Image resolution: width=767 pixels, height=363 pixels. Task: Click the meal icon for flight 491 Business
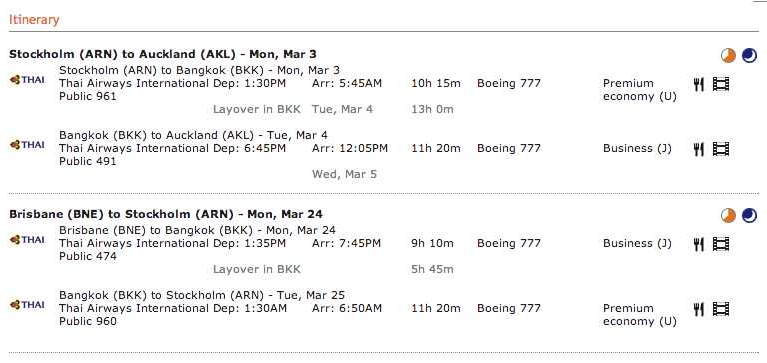coord(699,149)
